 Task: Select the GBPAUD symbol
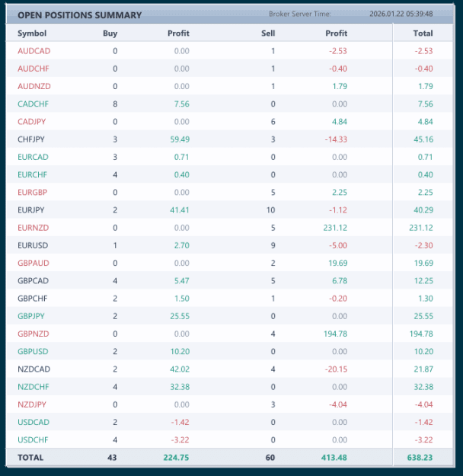[x=33, y=263]
